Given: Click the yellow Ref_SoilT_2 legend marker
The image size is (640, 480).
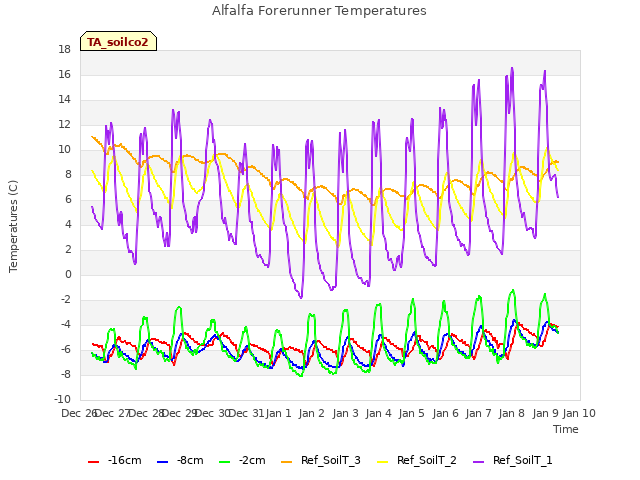Looking at the screenshot, I should 382,462.
